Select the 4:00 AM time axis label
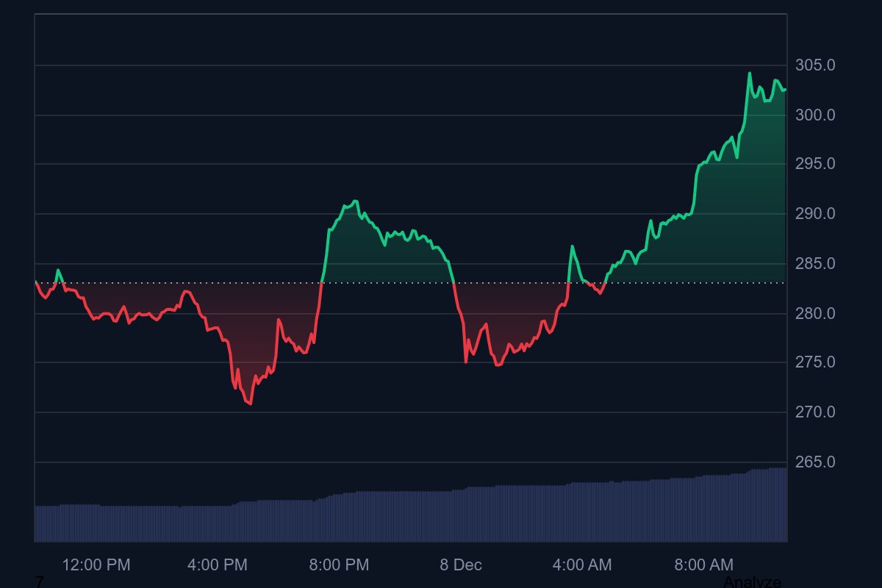The height and width of the screenshot is (588, 882). point(582,564)
